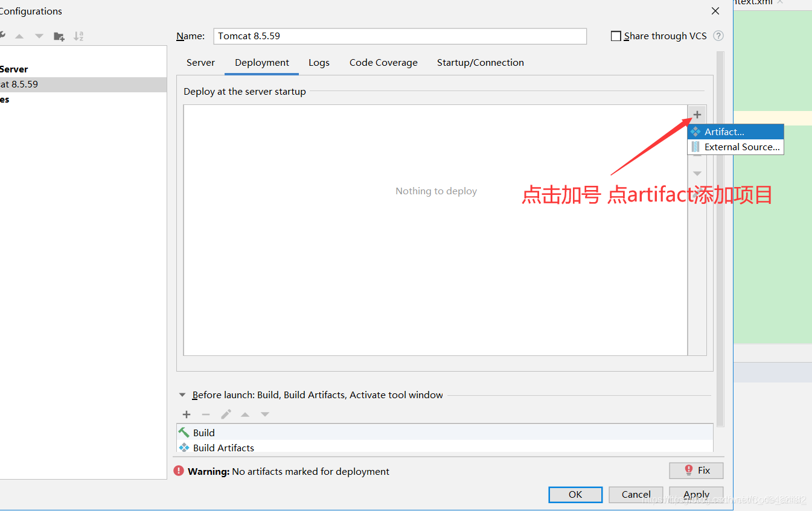This screenshot has height=511, width=812.
Task: Click the wrench edit-defaults icon in the left toolbar
Action: click(2, 36)
